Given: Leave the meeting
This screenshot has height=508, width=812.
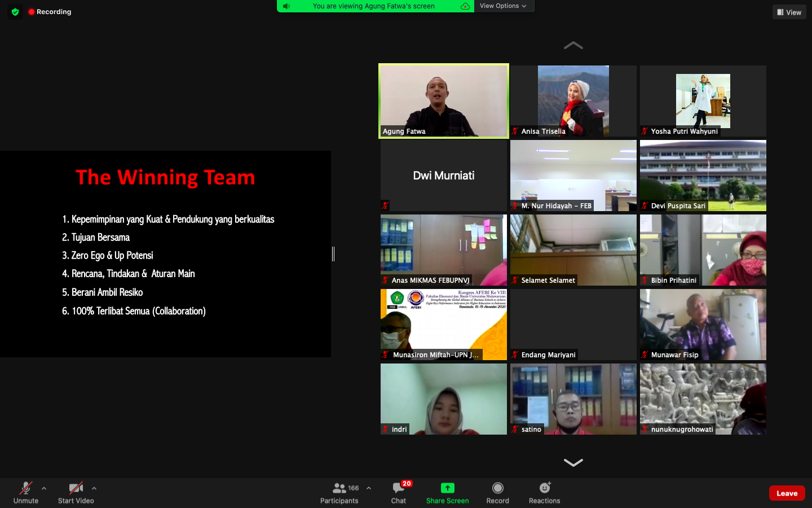Looking at the screenshot, I should coord(787,493).
